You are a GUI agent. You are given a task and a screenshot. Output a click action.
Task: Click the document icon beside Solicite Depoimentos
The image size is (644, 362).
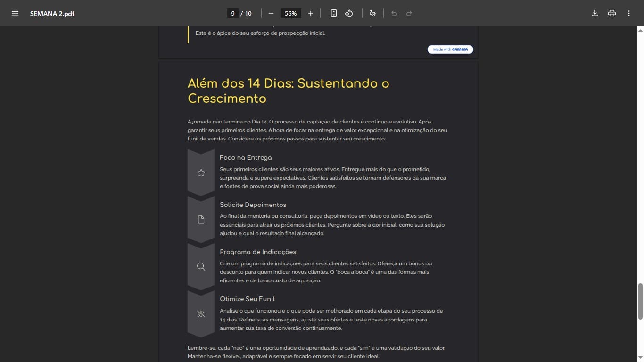201,220
